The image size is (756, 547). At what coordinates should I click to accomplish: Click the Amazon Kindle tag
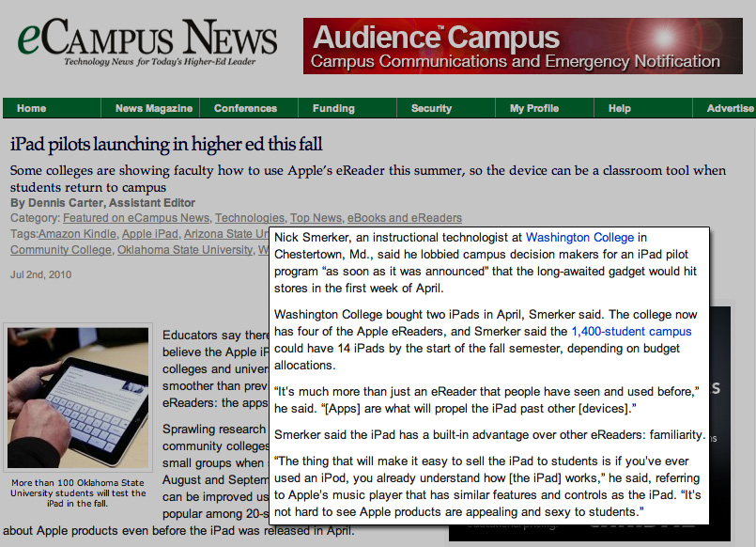(77, 234)
